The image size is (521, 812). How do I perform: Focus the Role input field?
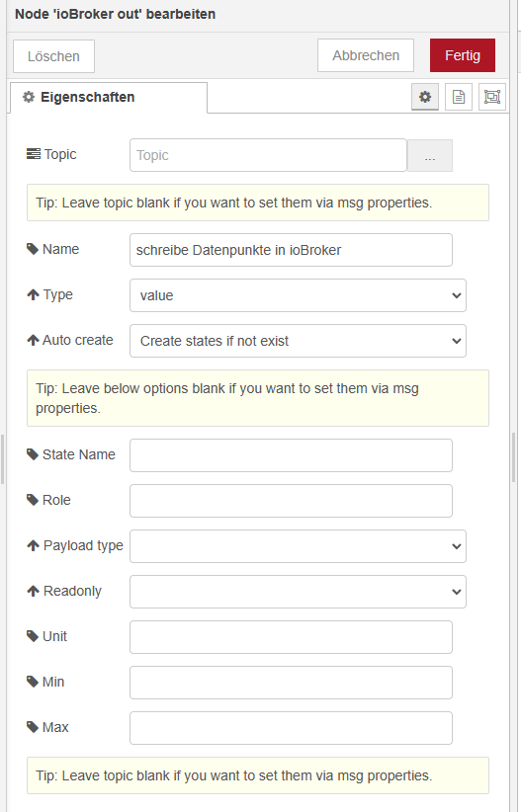(x=291, y=501)
